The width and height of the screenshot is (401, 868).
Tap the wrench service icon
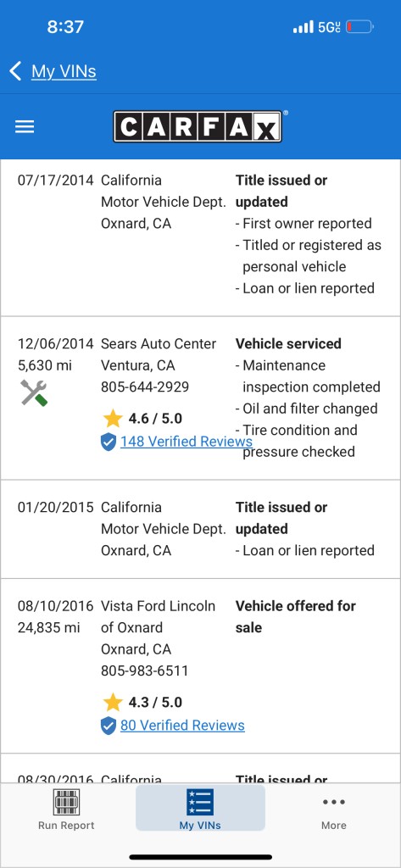click(34, 393)
